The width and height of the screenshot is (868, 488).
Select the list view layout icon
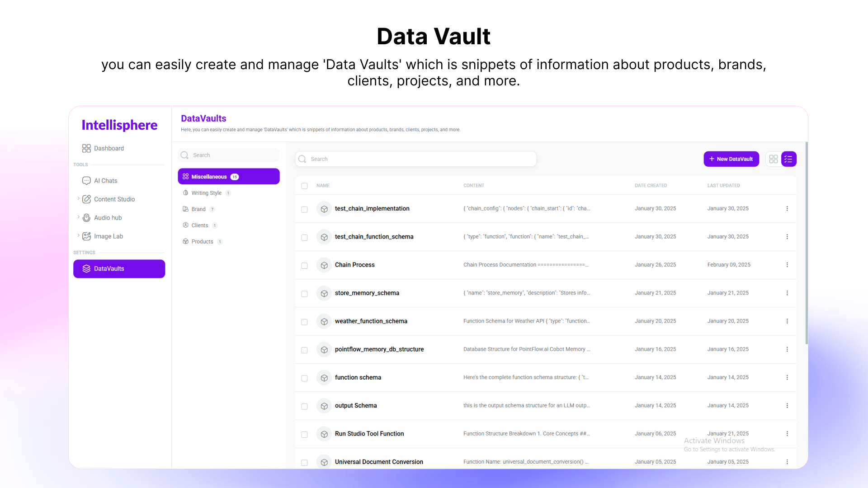[788, 159]
